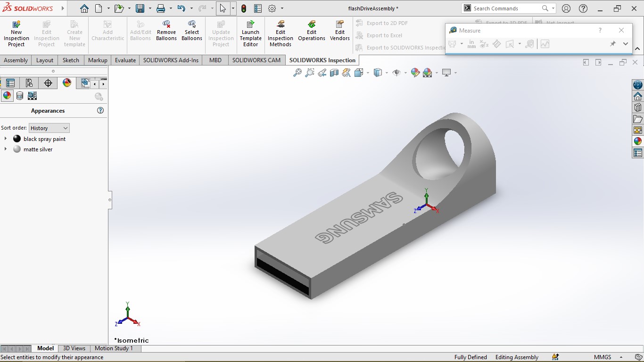The image size is (644, 362).
Task: Open the 3D Views bottom tab
Action: [x=74, y=348]
